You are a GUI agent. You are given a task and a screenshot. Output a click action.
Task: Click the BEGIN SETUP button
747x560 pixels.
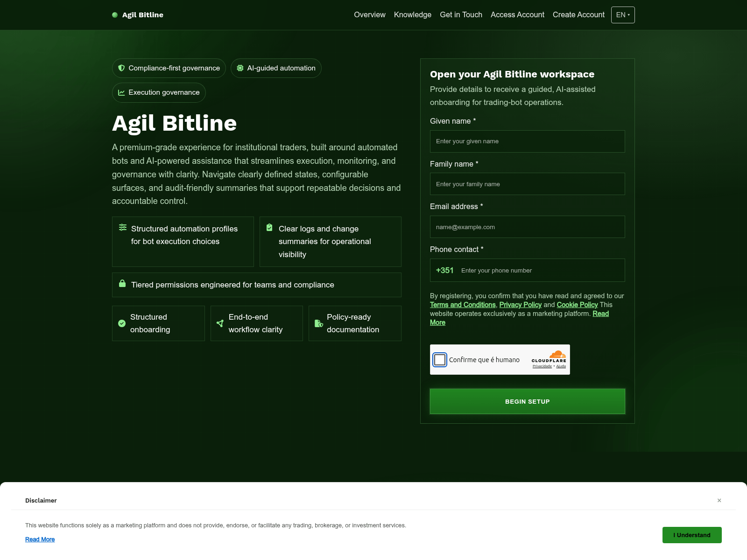(x=528, y=401)
